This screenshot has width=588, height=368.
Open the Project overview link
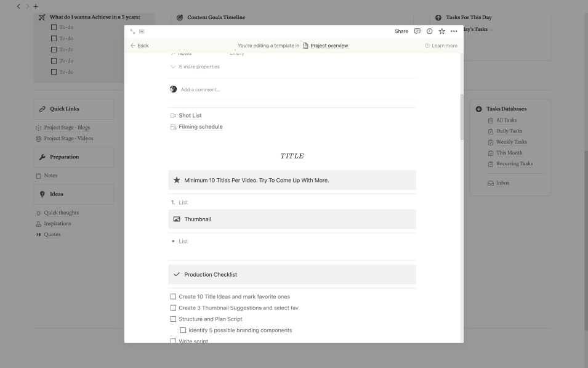[x=329, y=46]
